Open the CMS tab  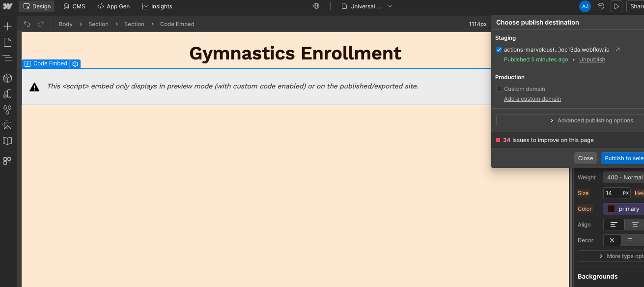[x=74, y=6]
